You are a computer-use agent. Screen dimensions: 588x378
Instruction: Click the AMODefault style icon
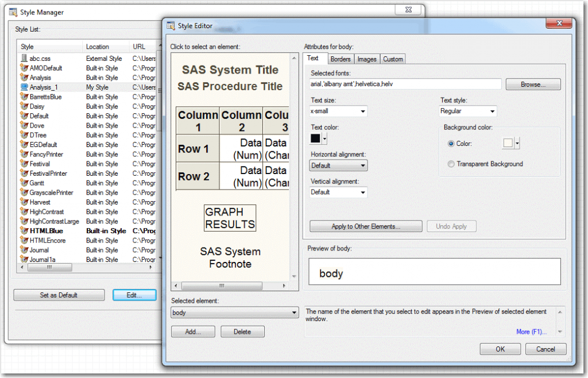click(x=24, y=68)
